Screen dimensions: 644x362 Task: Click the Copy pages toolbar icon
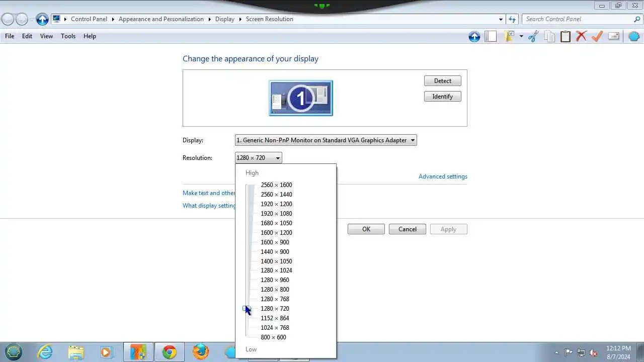549,36
